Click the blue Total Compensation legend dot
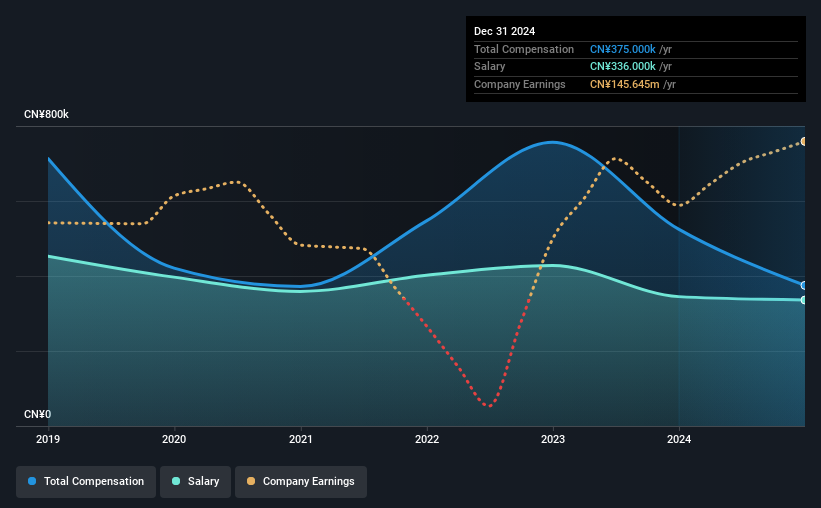Viewport: 821px width, 508px height. [x=32, y=481]
